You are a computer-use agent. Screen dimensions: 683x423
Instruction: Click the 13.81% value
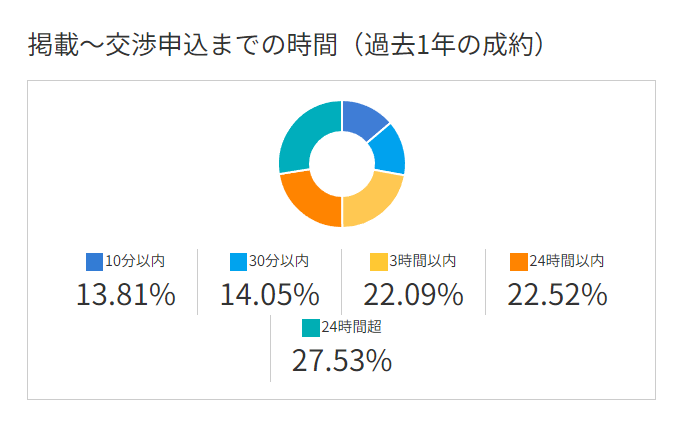tap(126, 295)
